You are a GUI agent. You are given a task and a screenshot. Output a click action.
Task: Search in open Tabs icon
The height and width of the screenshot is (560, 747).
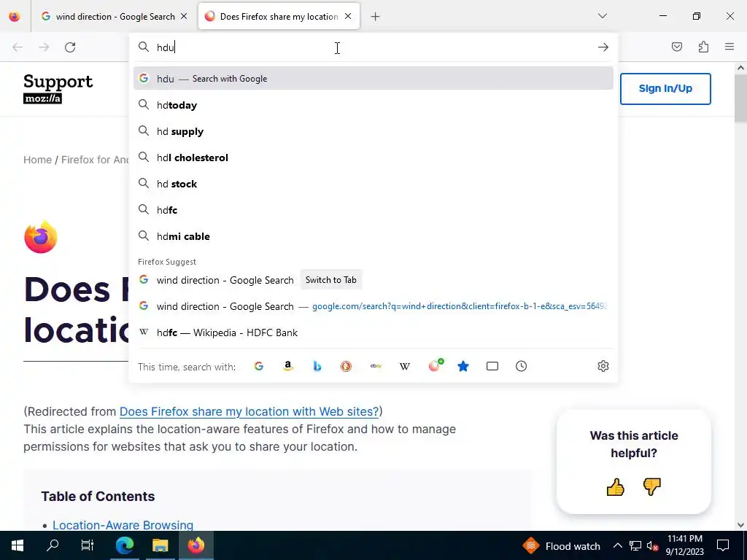(x=492, y=366)
